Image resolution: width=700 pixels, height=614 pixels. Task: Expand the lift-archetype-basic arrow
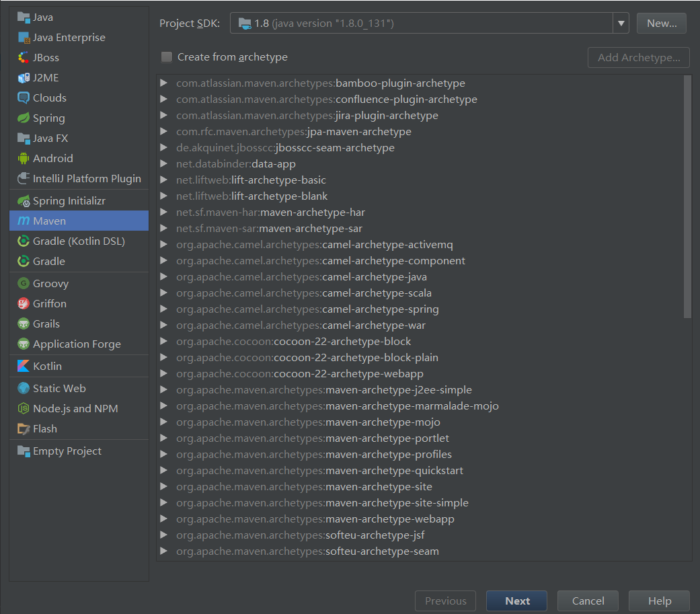(x=164, y=180)
